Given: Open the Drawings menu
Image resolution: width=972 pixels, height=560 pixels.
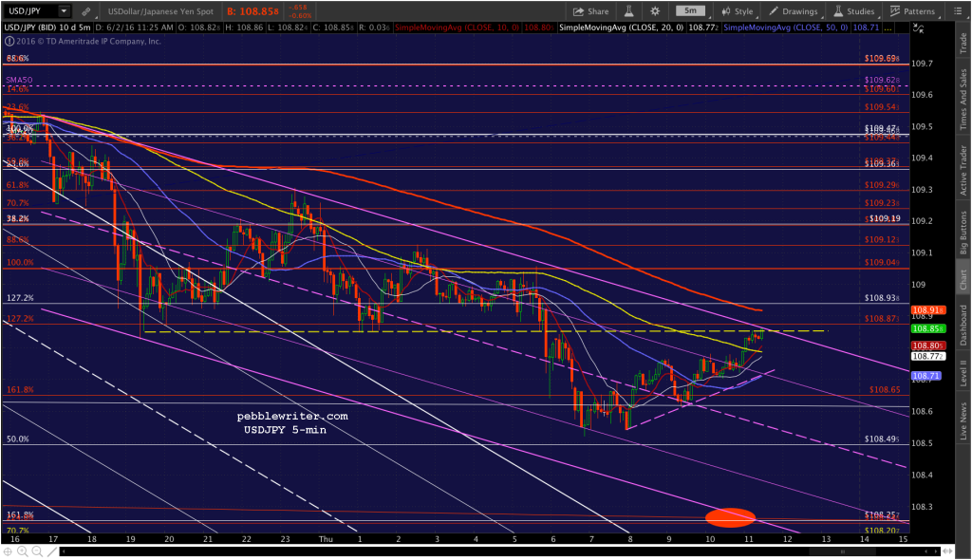Looking at the screenshot, I should point(793,11).
